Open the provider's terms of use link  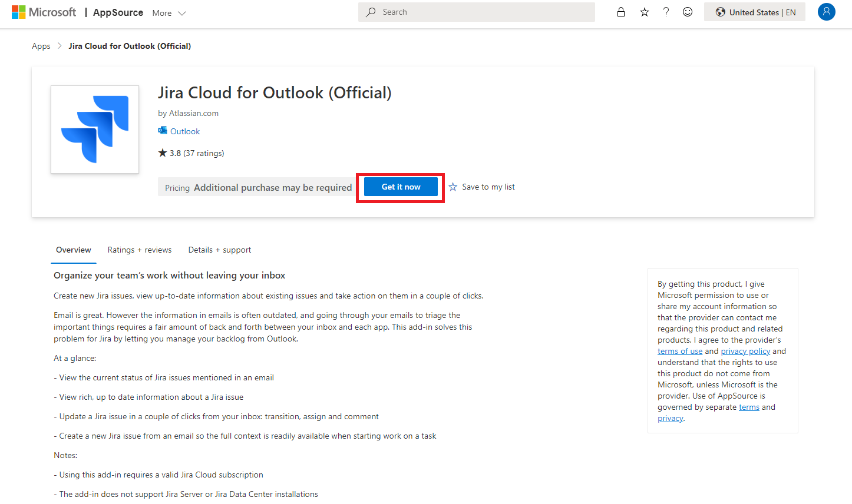tap(680, 352)
